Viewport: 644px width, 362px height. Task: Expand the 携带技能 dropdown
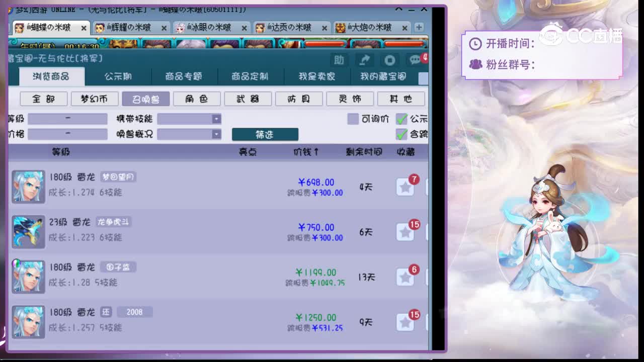click(x=216, y=119)
